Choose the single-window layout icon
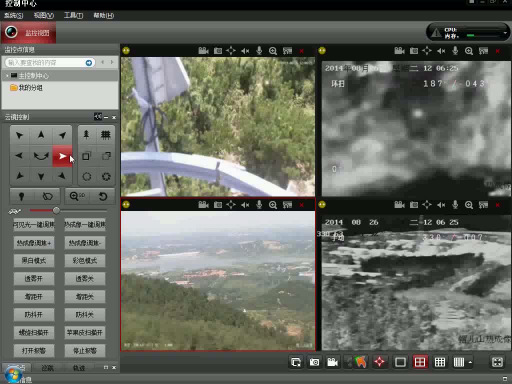The image size is (512, 384). click(400, 362)
